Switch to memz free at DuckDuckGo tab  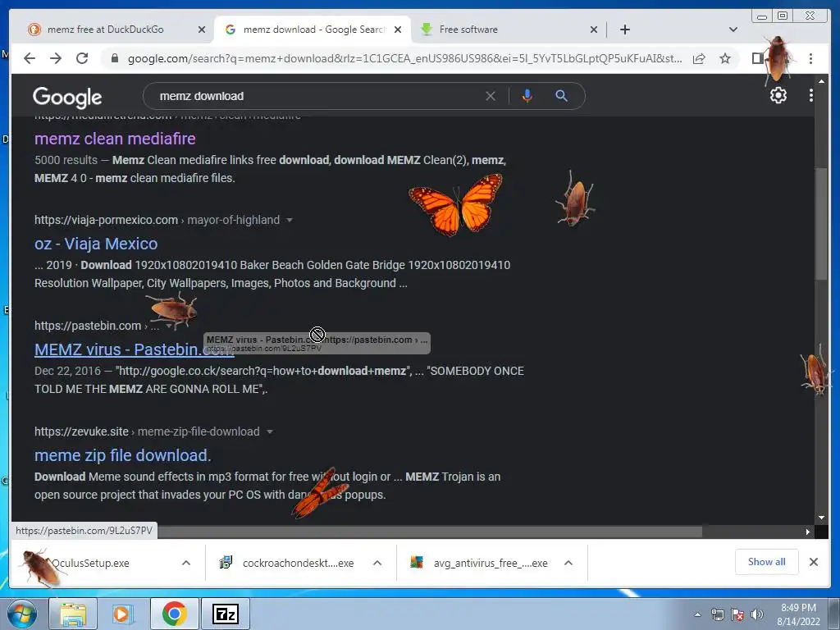click(x=106, y=30)
